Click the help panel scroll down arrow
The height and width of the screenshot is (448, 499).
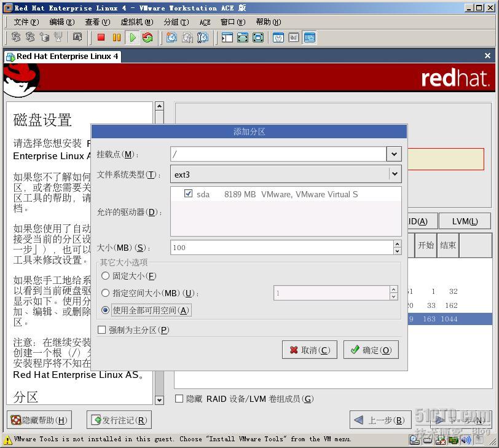pos(159,400)
